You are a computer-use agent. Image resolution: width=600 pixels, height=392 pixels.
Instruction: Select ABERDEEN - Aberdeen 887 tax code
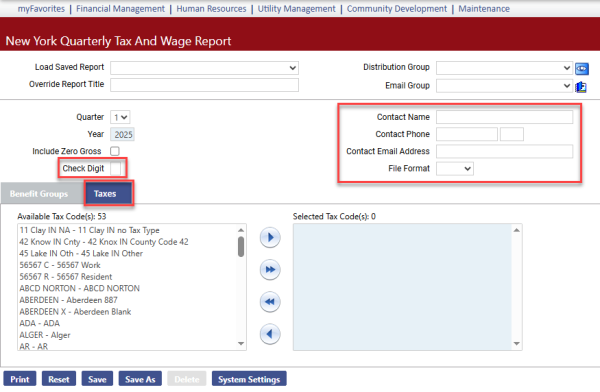coord(68,300)
